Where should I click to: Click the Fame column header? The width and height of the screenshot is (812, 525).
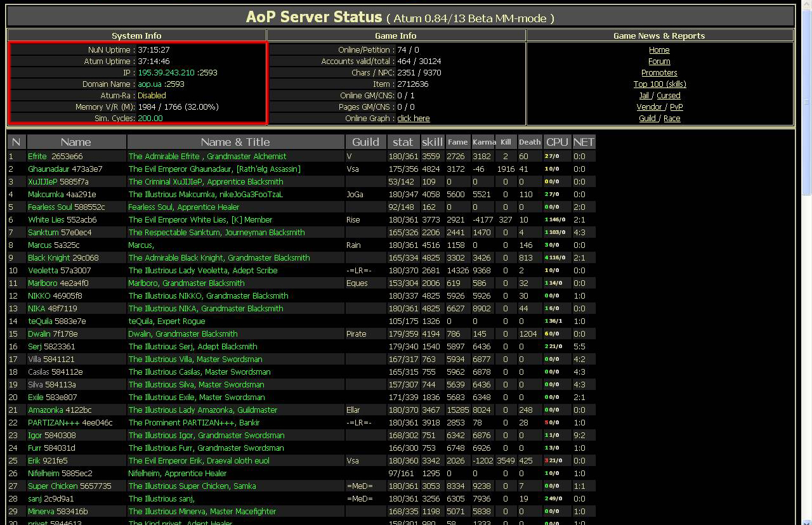(457, 142)
